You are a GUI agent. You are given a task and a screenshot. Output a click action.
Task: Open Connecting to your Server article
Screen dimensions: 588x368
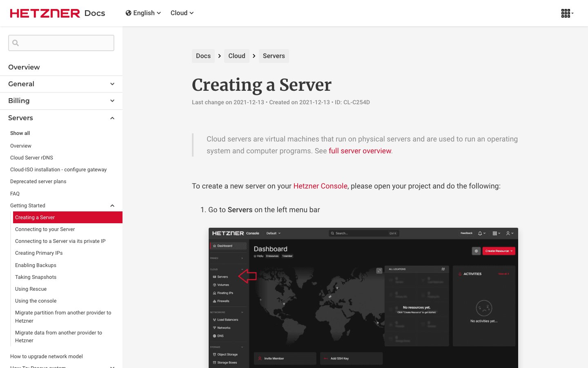tap(45, 229)
